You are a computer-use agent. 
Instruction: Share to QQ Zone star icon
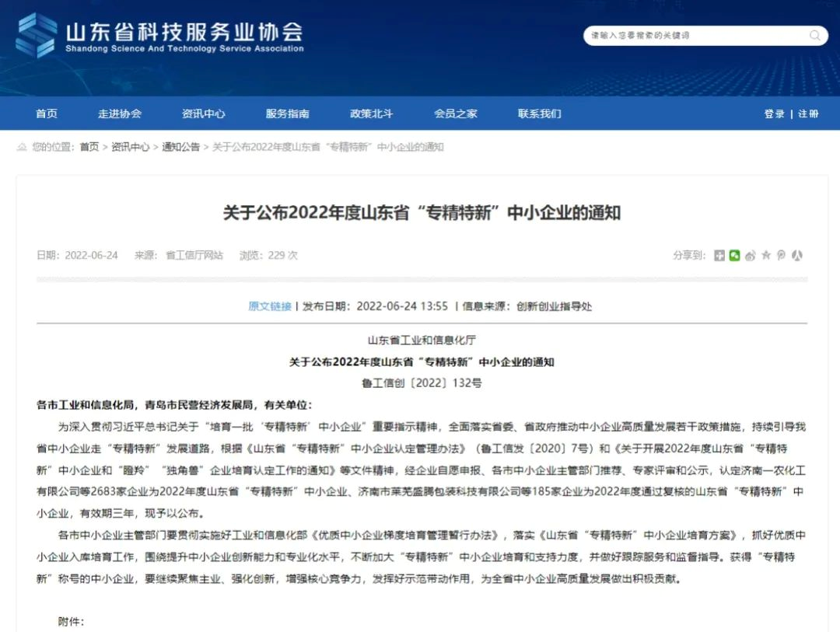[765, 255]
